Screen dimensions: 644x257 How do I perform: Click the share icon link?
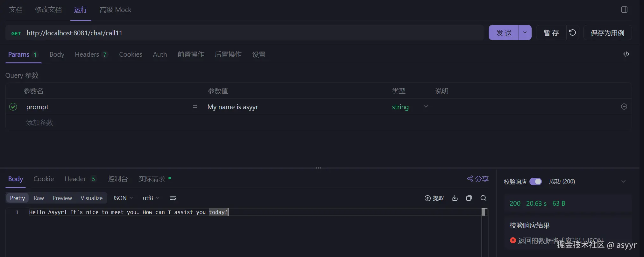pos(478,179)
